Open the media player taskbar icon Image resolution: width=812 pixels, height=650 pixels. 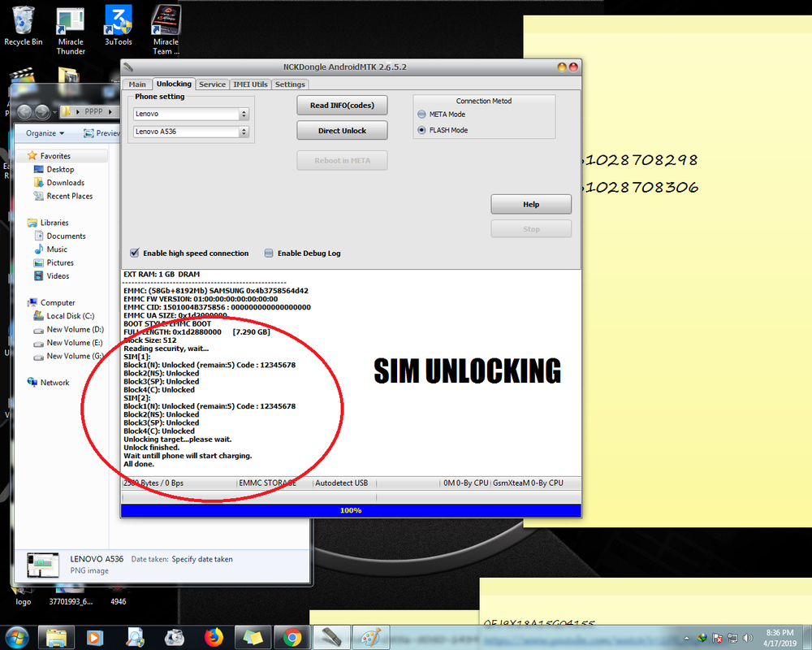(x=95, y=637)
